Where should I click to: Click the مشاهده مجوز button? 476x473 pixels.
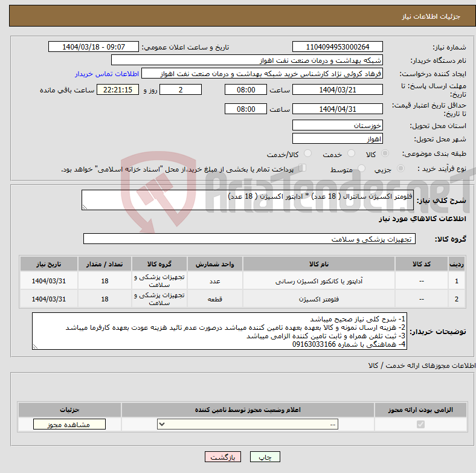[69, 424]
